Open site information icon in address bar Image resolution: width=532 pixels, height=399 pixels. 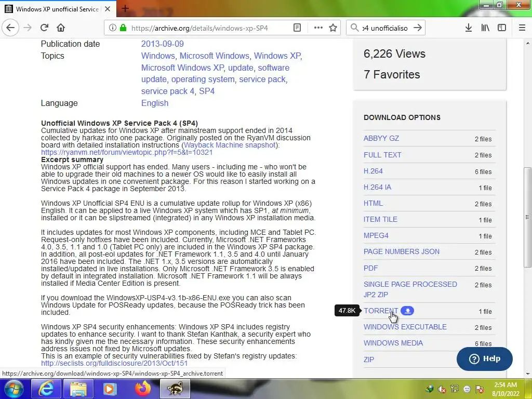click(112, 28)
